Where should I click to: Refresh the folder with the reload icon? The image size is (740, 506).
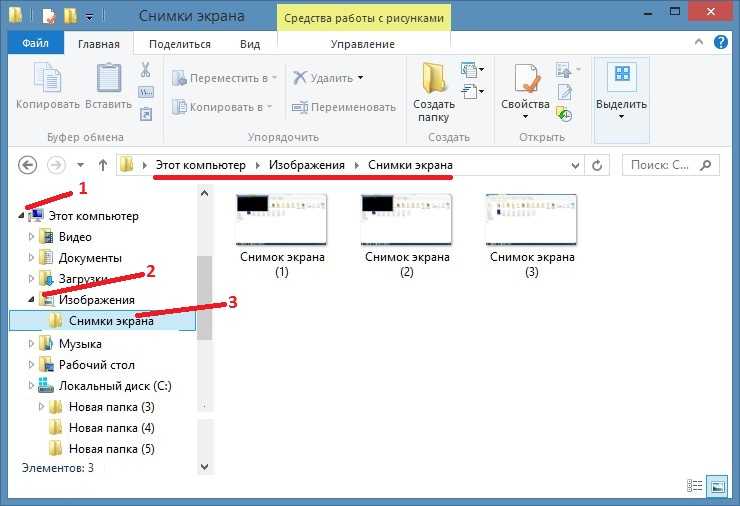[597, 165]
